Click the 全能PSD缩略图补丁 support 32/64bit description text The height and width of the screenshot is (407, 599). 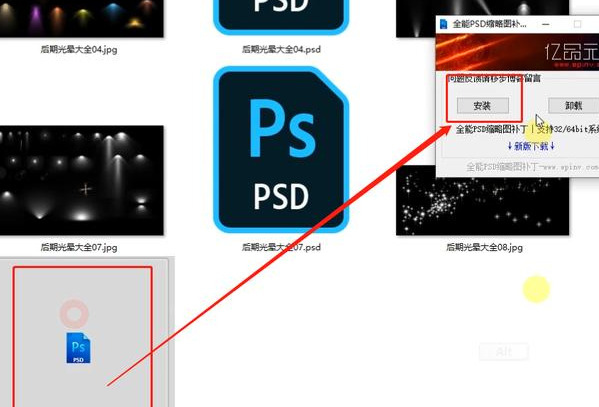click(x=527, y=129)
